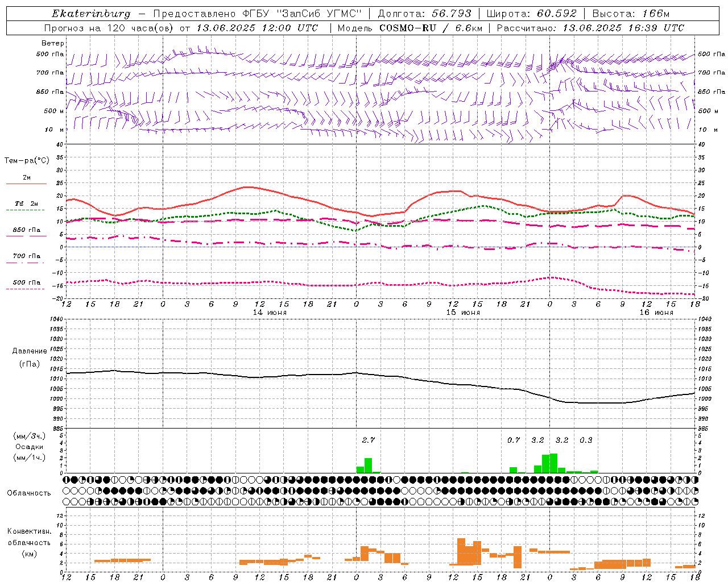
Task: Click "Рассчитано: 13.06.2025 16:39 UTC" timestamp
Action: [590, 28]
